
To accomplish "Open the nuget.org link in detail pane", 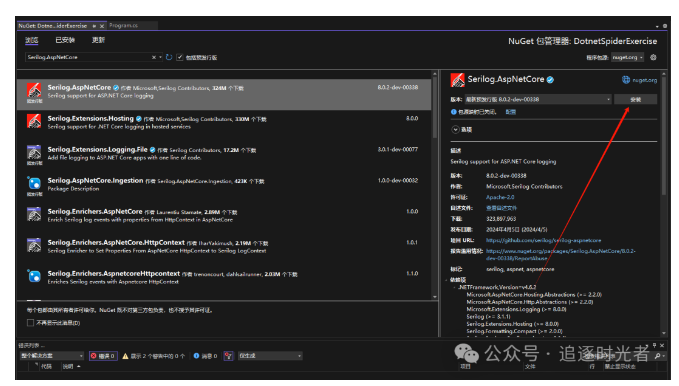I will 644,80.
